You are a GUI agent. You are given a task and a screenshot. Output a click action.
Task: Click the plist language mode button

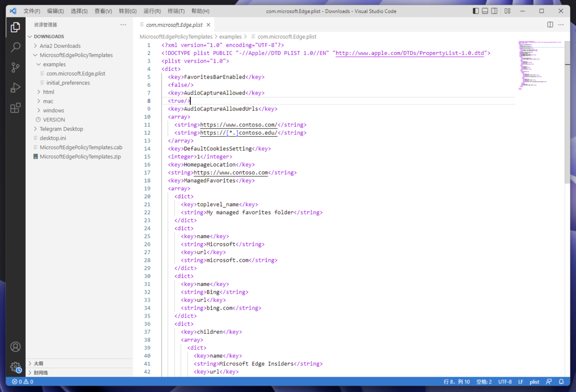[x=534, y=382]
